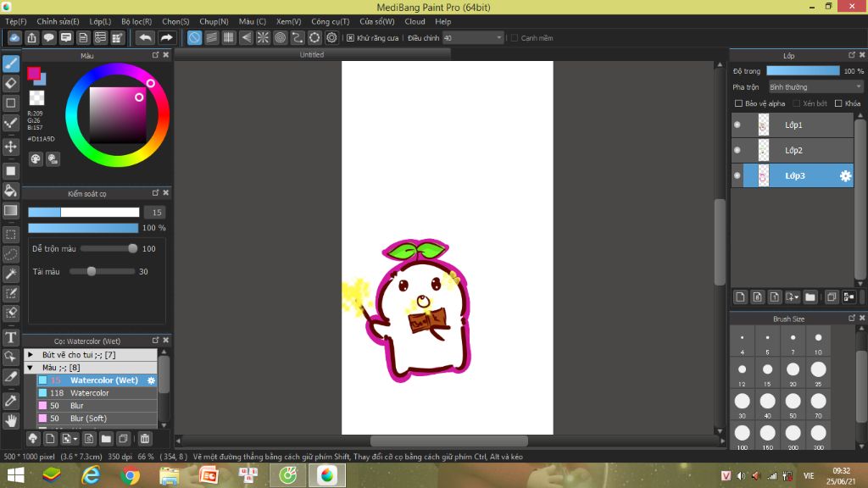The height and width of the screenshot is (488, 868).
Task: Enable the radial snap guide
Action: pos(263,37)
